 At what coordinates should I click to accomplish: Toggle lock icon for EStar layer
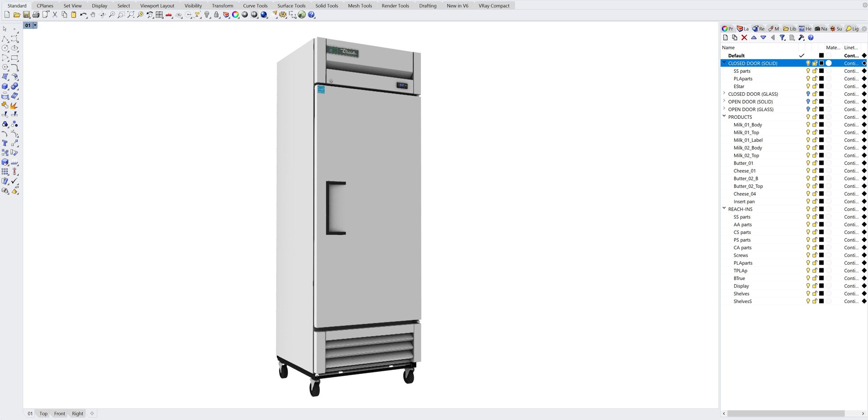click(x=815, y=86)
